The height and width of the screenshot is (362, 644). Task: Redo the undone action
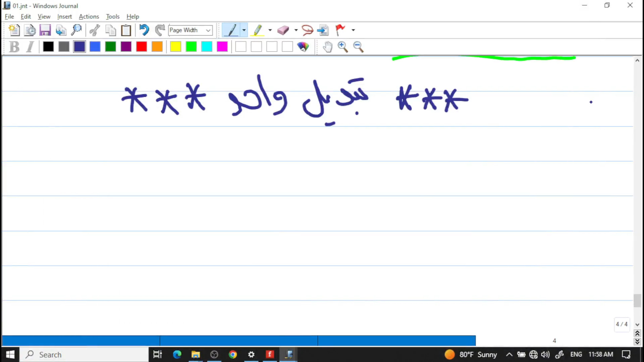click(x=160, y=30)
